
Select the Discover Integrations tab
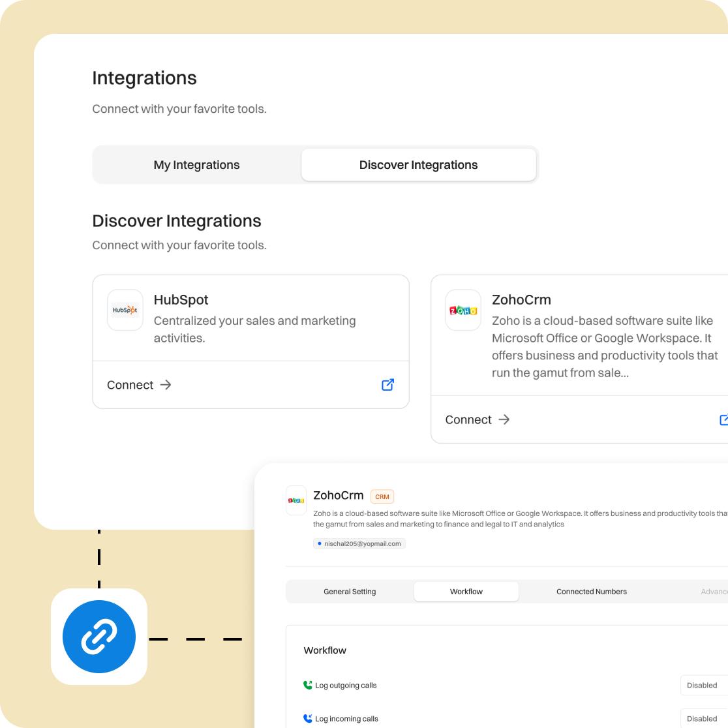tap(418, 165)
